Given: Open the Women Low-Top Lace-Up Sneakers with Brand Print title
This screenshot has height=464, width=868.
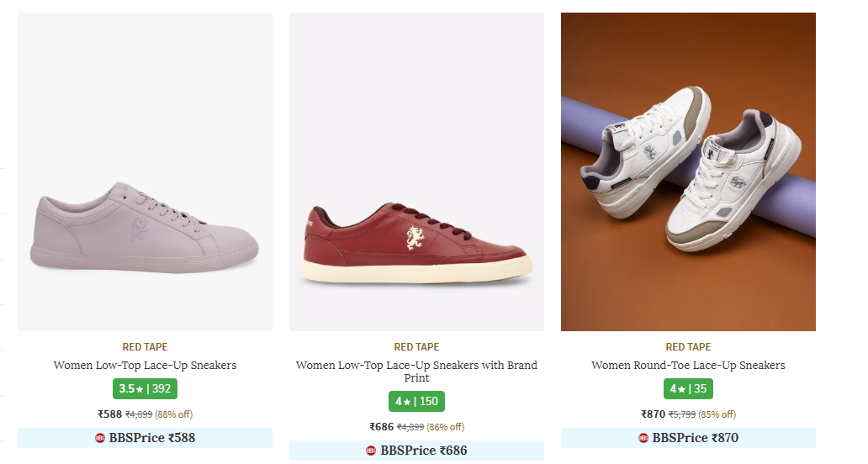Looking at the screenshot, I should click(416, 372).
